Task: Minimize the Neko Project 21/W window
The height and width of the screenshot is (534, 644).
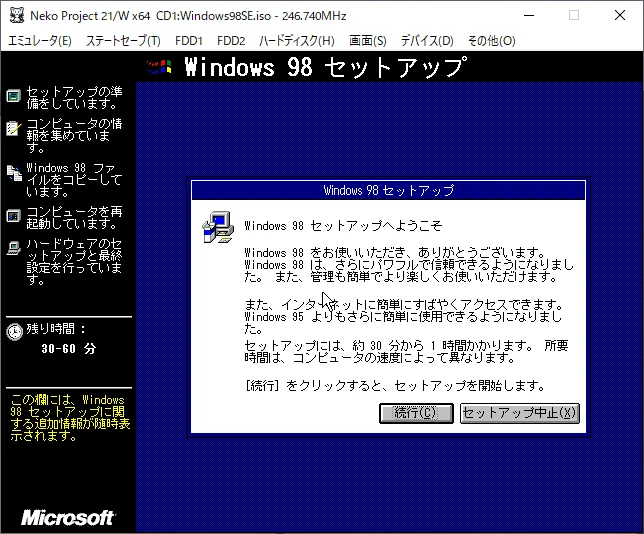Action: click(x=529, y=16)
